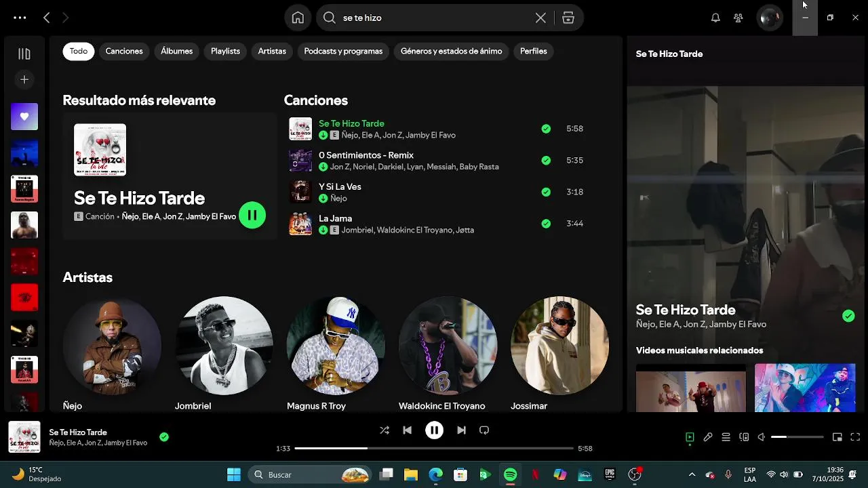Open the Friend Activity icon

(x=738, y=18)
